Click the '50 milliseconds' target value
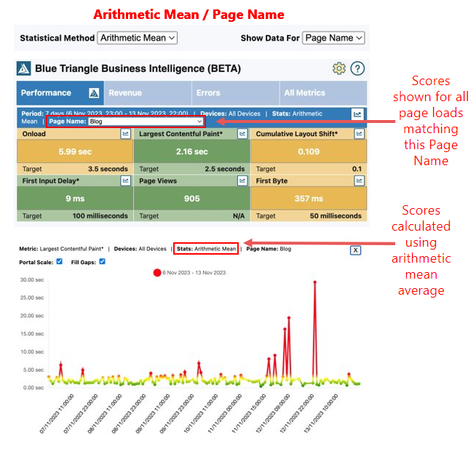Screen dimensions: 476x454 [336, 216]
